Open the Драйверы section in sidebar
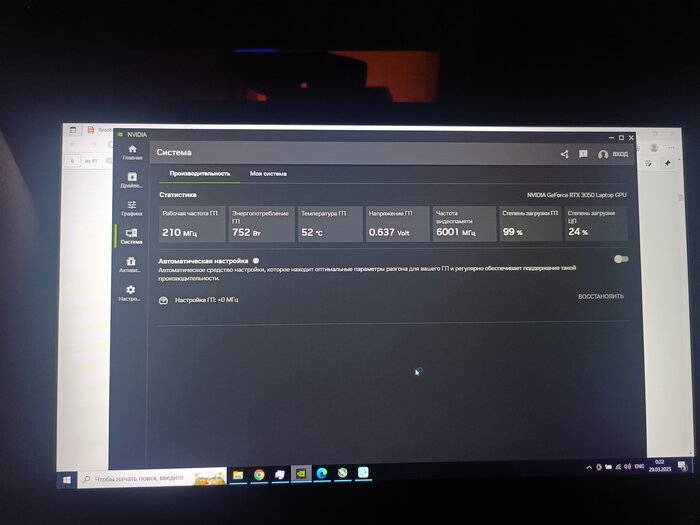Screen dimensions: 700x525 coord(131,179)
